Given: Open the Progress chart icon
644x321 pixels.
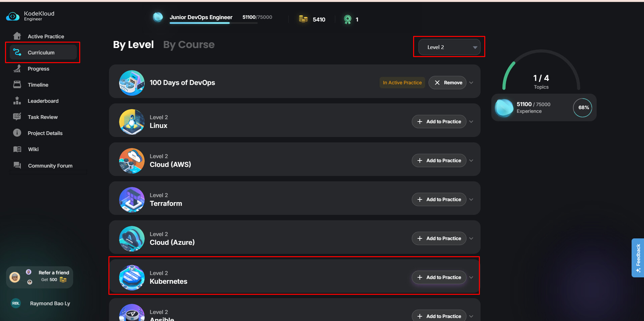Looking at the screenshot, I should point(17,68).
